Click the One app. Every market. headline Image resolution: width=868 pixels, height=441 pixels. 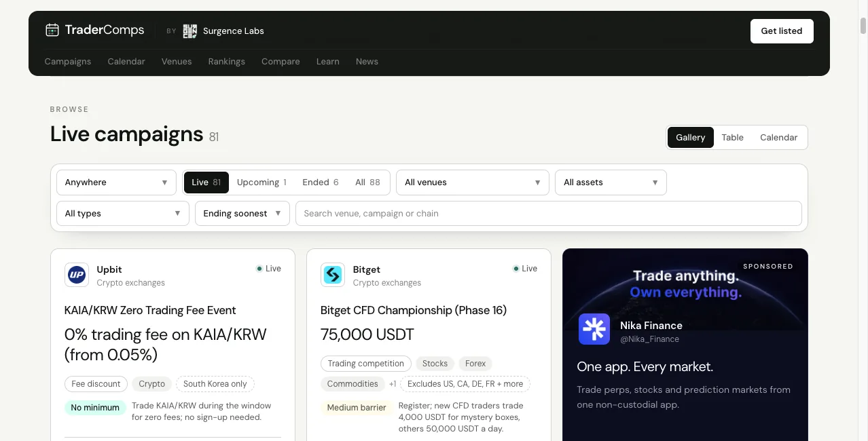tap(645, 367)
